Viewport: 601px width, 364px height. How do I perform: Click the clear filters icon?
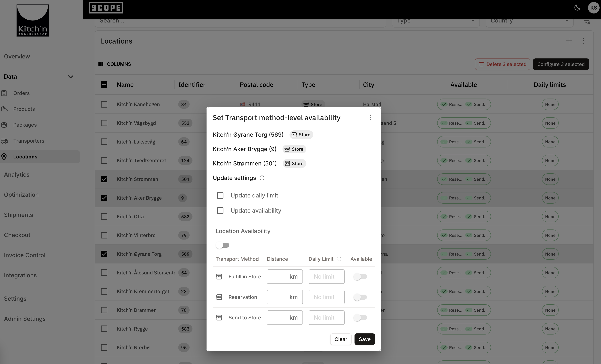pos(587,22)
